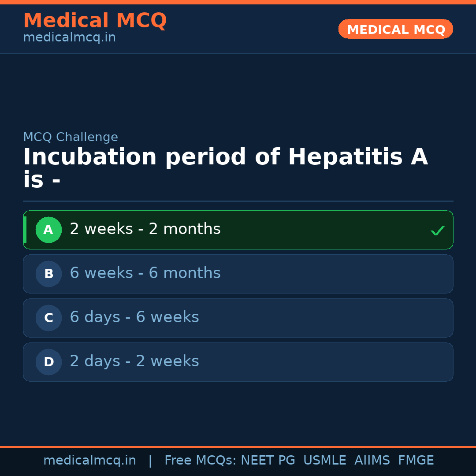476x476 pixels.
Task: Click the orange MEDICAL MCQ badge
Action: click(395, 29)
